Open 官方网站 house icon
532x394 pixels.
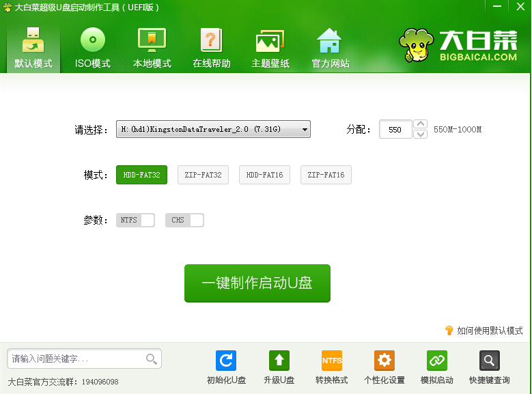click(x=330, y=41)
